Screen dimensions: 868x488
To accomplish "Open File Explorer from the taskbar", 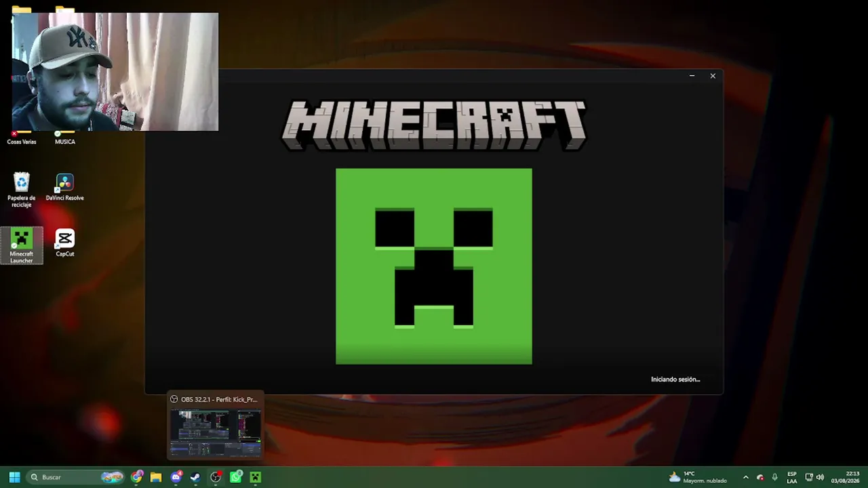I will 156,477.
